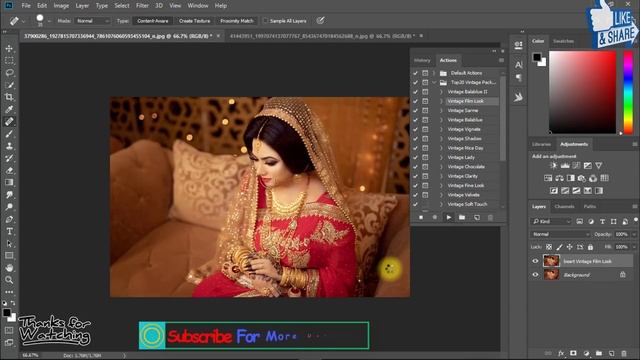Switch to the History tab
Viewport: 640px width, 360px height.
pyautogui.click(x=422, y=60)
